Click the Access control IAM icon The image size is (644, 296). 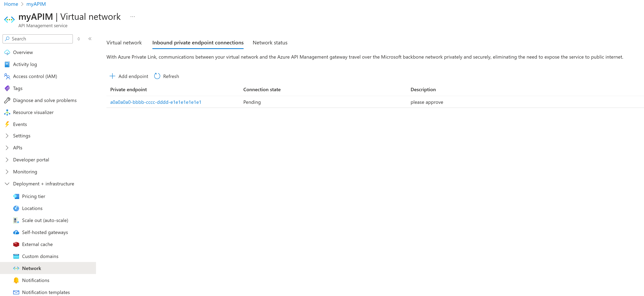(x=7, y=76)
